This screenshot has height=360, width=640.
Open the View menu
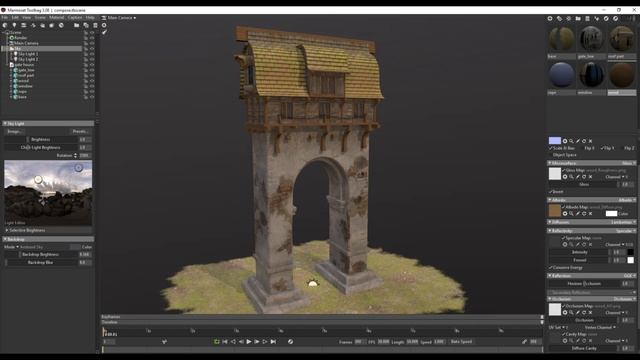point(27,18)
